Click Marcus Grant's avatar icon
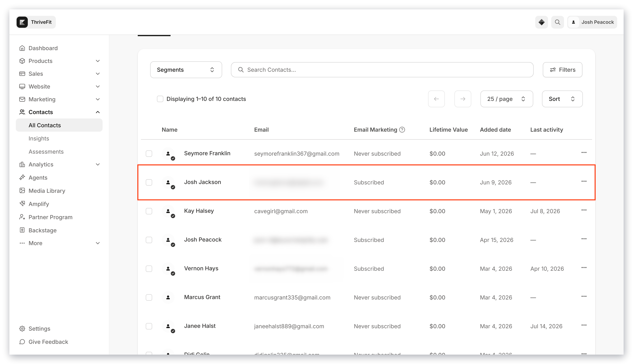The width and height of the screenshot is (633, 364). click(x=168, y=297)
